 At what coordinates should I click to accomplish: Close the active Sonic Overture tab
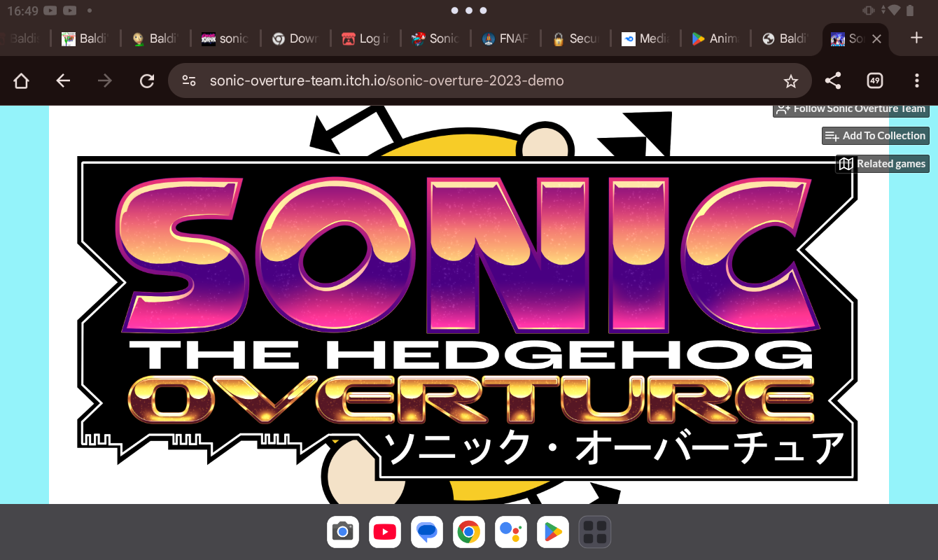[876, 39]
